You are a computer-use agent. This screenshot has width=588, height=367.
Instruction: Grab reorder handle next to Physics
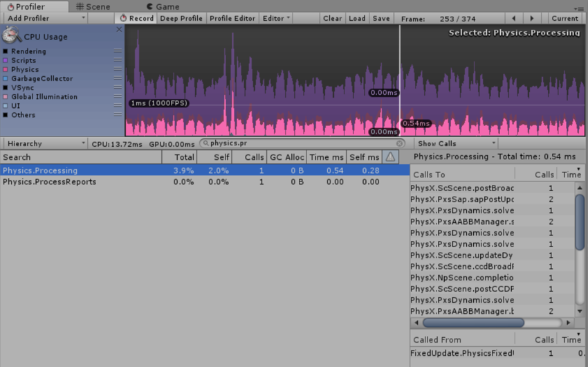[x=118, y=69]
